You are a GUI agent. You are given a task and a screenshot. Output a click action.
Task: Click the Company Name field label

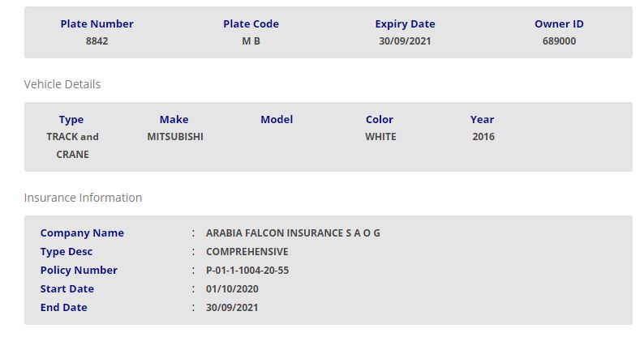[x=82, y=232]
